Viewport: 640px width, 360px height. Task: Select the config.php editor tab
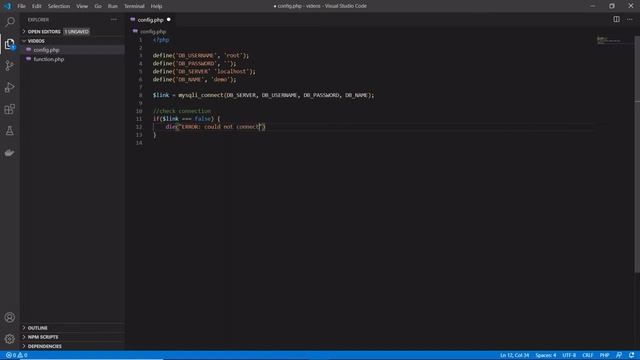click(x=150, y=20)
